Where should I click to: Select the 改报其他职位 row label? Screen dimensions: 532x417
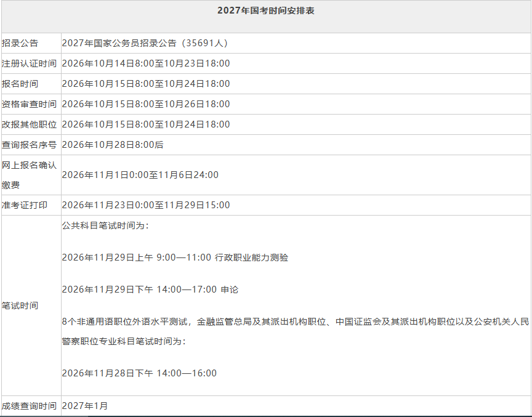tap(29, 124)
